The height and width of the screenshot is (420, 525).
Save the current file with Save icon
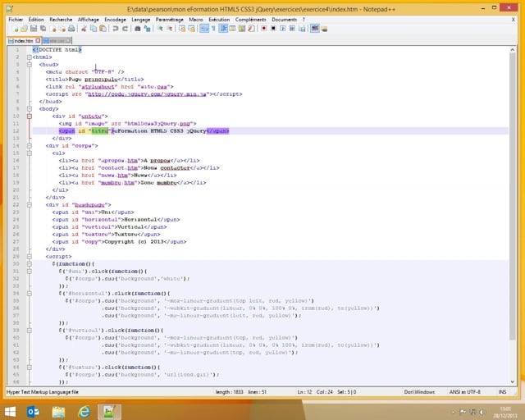point(34,29)
